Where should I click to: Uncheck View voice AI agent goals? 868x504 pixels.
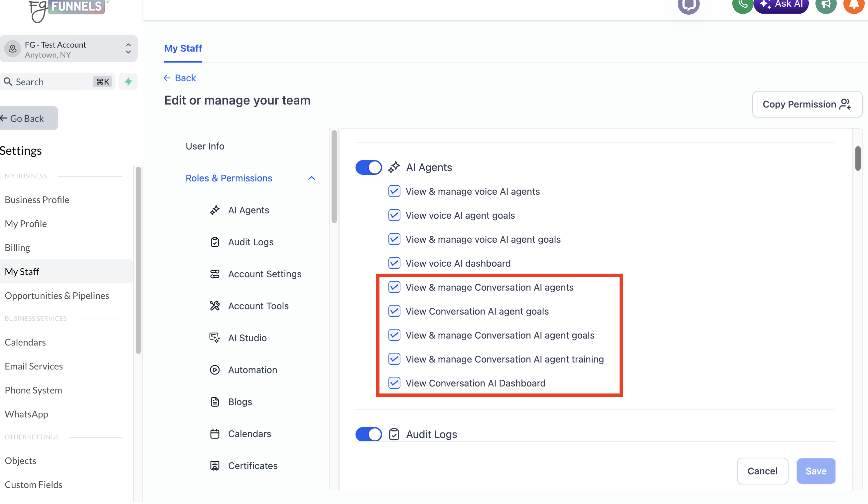coord(394,215)
